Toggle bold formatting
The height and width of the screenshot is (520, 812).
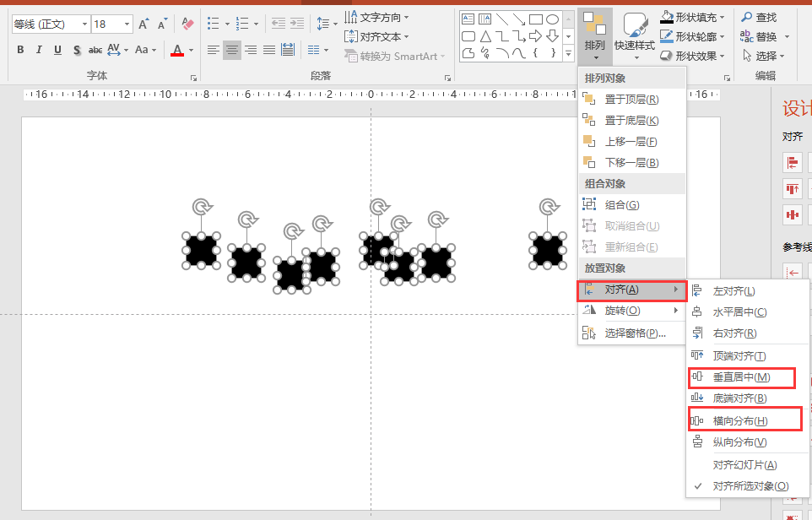coord(20,50)
